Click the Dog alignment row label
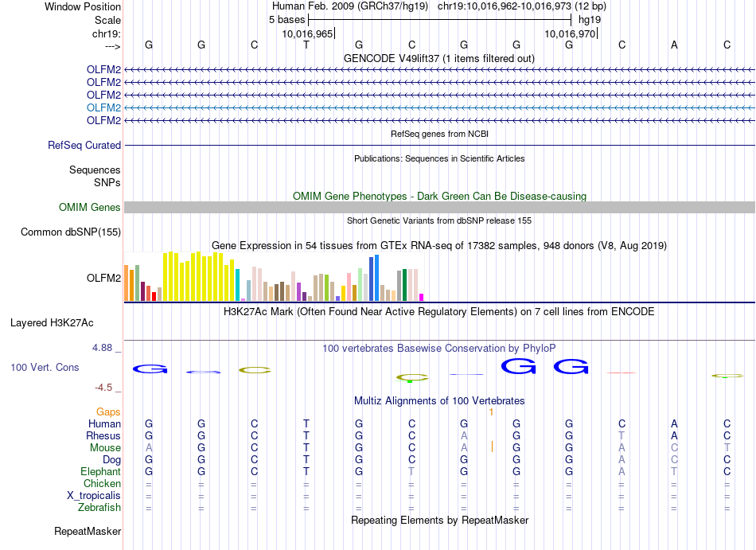The height and width of the screenshot is (550, 756). 111,460
